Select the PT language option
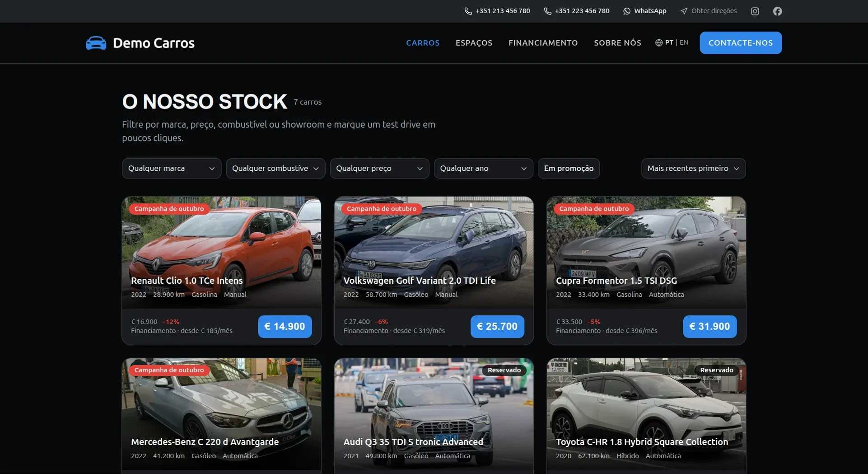Image resolution: width=868 pixels, height=474 pixels. 669,42
